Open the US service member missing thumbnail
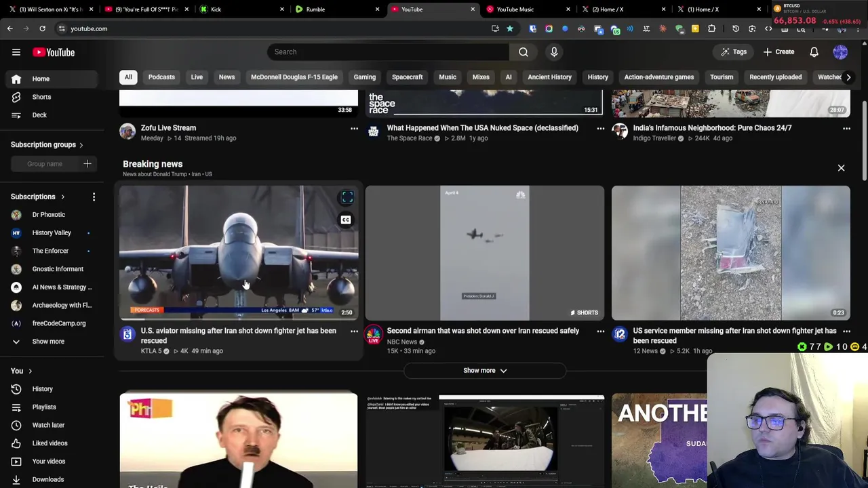 (730, 252)
